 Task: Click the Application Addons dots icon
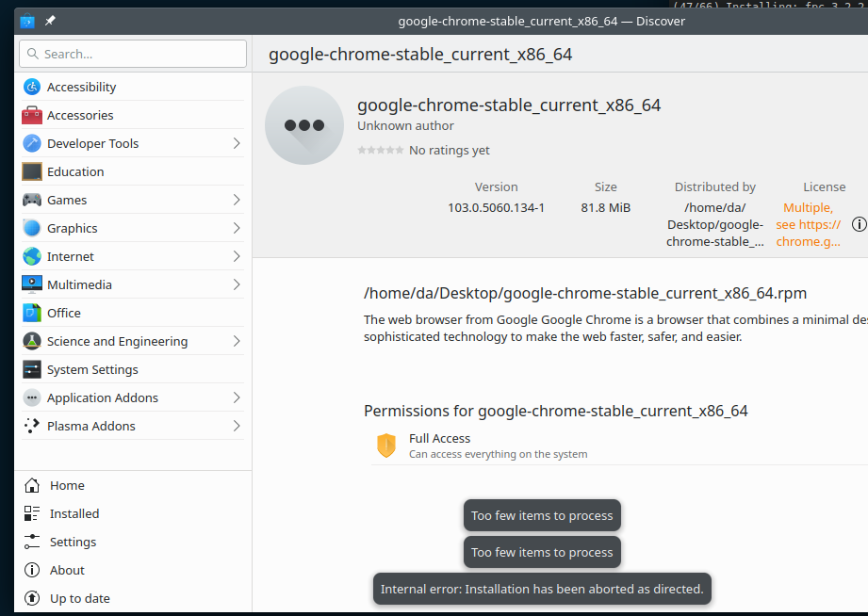(x=32, y=397)
